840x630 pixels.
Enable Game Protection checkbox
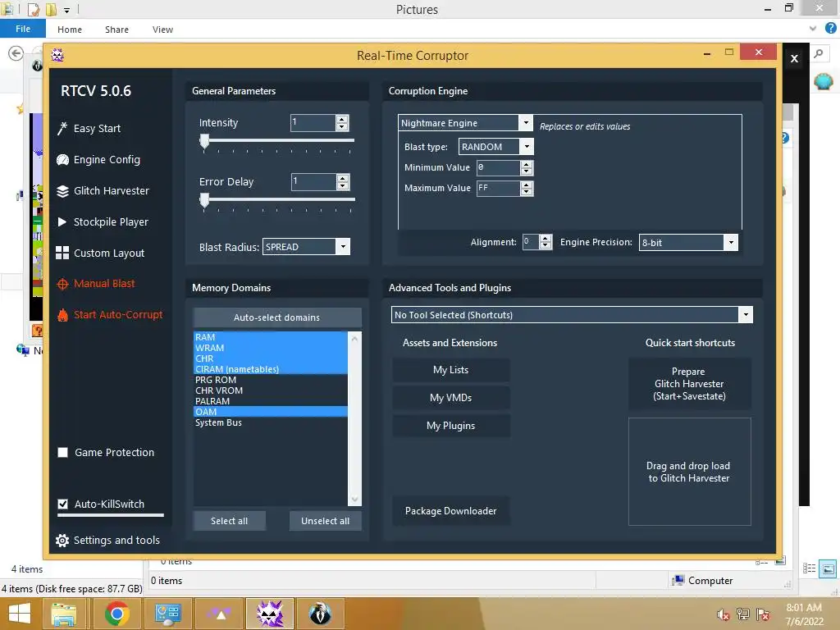tap(62, 453)
